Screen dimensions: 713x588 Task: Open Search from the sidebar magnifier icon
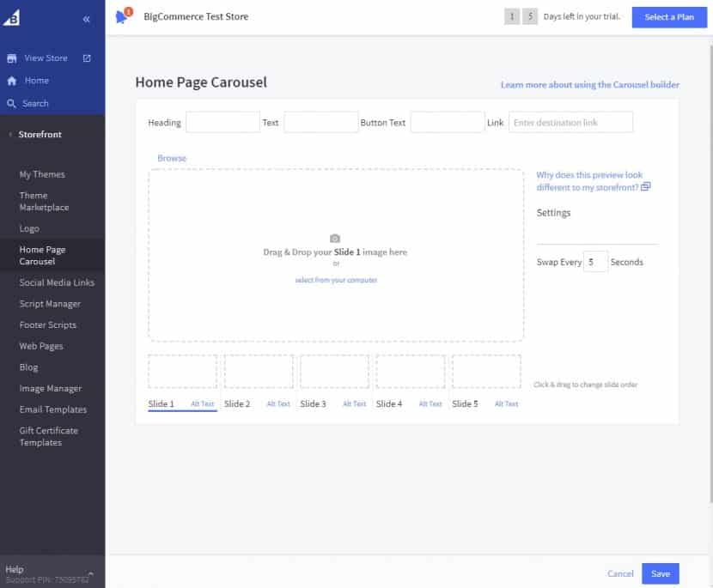(x=11, y=102)
